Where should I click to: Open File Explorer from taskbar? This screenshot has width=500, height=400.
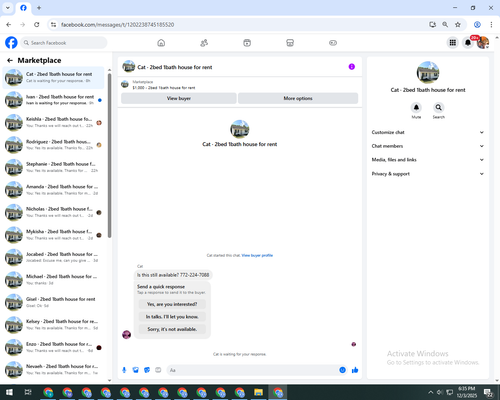point(258,392)
